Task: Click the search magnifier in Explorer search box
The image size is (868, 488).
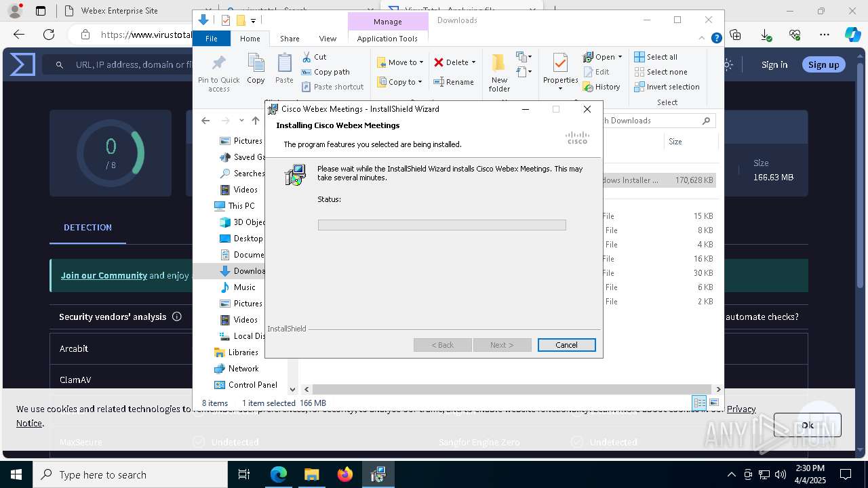Action: (706, 121)
